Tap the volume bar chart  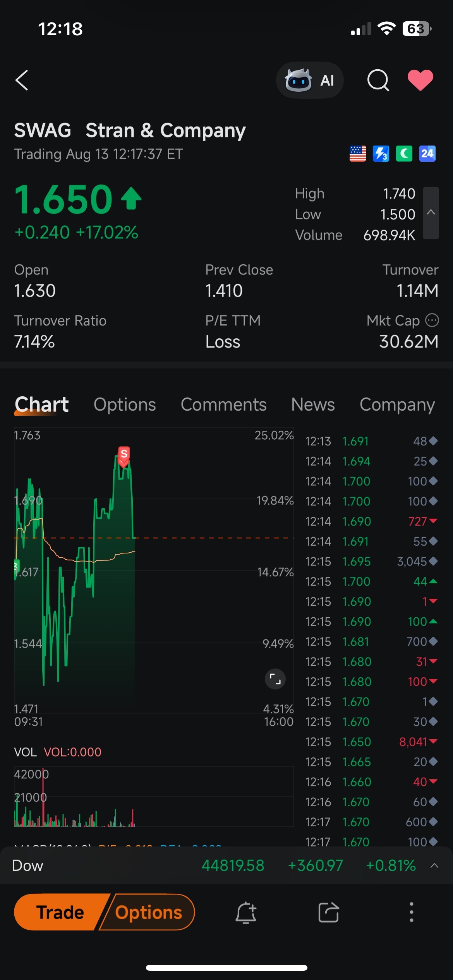point(154,796)
